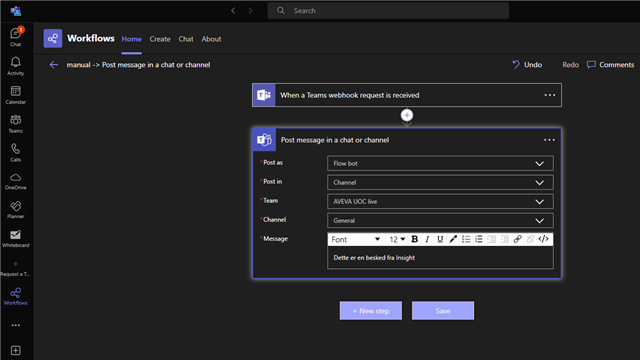Switch to the About tab
The width and height of the screenshot is (640, 360).
click(211, 39)
